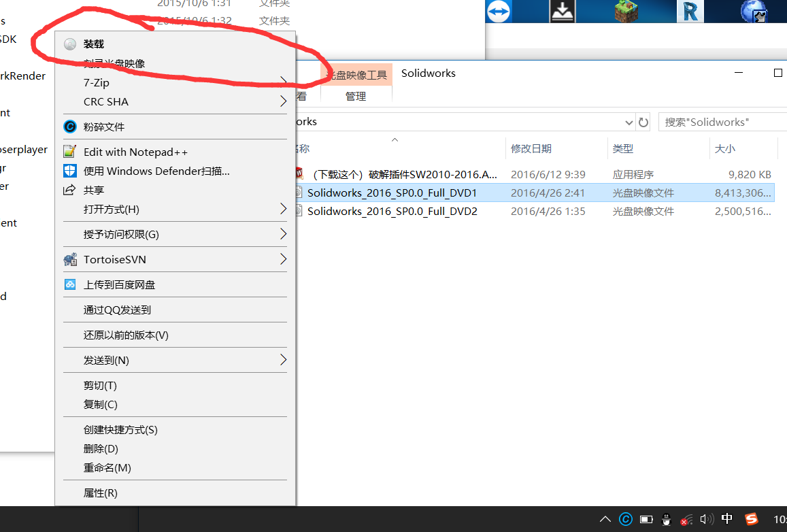The image size is (787, 532).
Task: Open 属性(R) properties entry
Action: pyautogui.click(x=175, y=493)
